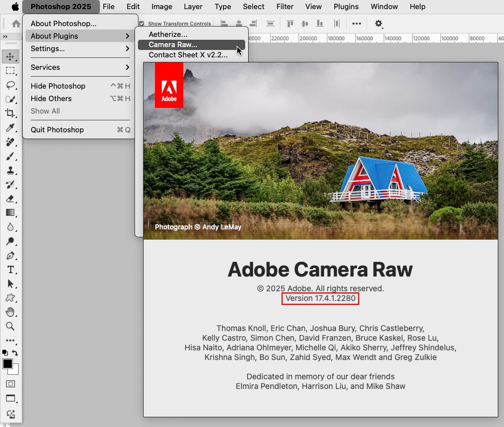Open the Help menu
The width and height of the screenshot is (504, 427).
tap(418, 6)
